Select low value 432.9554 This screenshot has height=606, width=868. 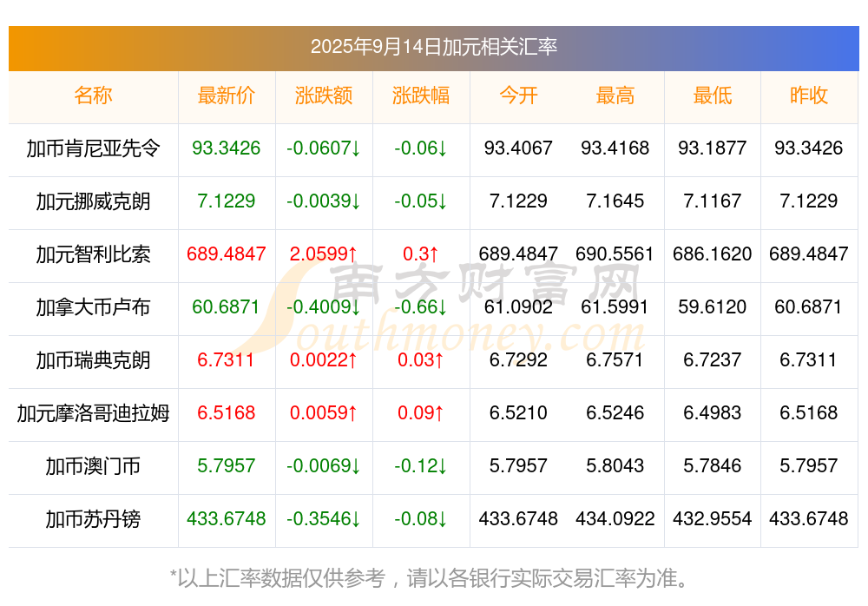[713, 519]
